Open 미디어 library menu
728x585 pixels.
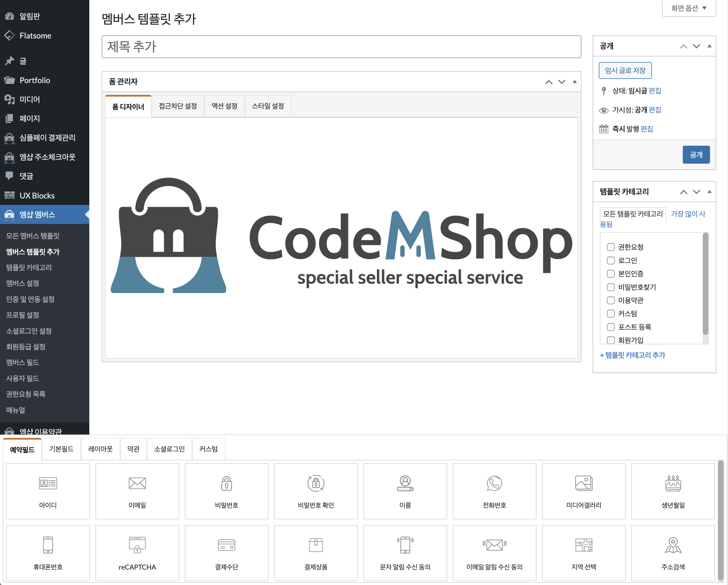point(45,99)
